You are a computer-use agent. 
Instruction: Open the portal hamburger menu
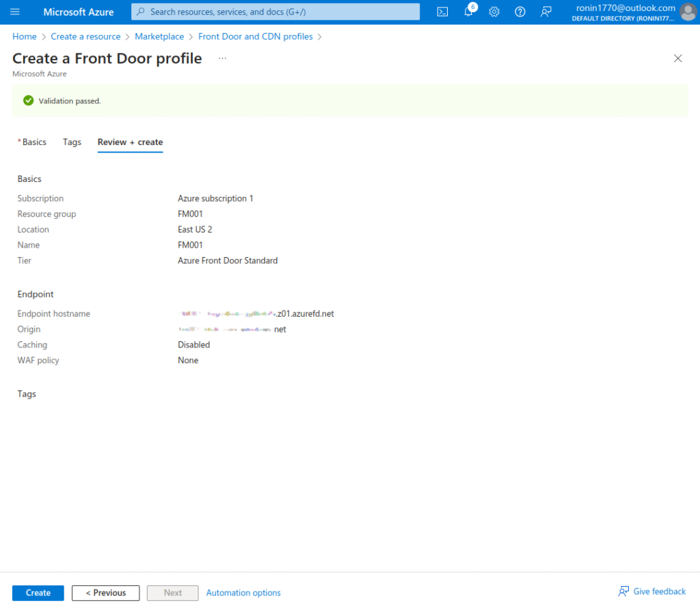click(x=15, y=12)
